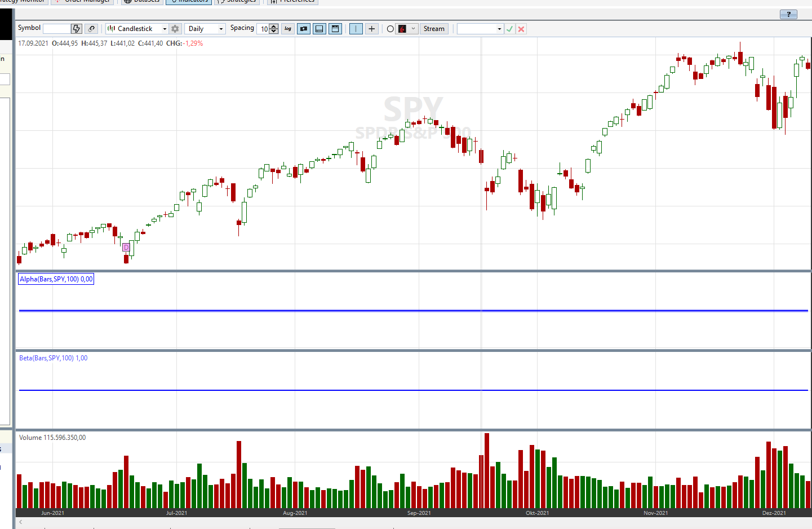Open help with the question mark button
Image resolution: width=812 pixels, height=529 pixels.
[788, 14]
